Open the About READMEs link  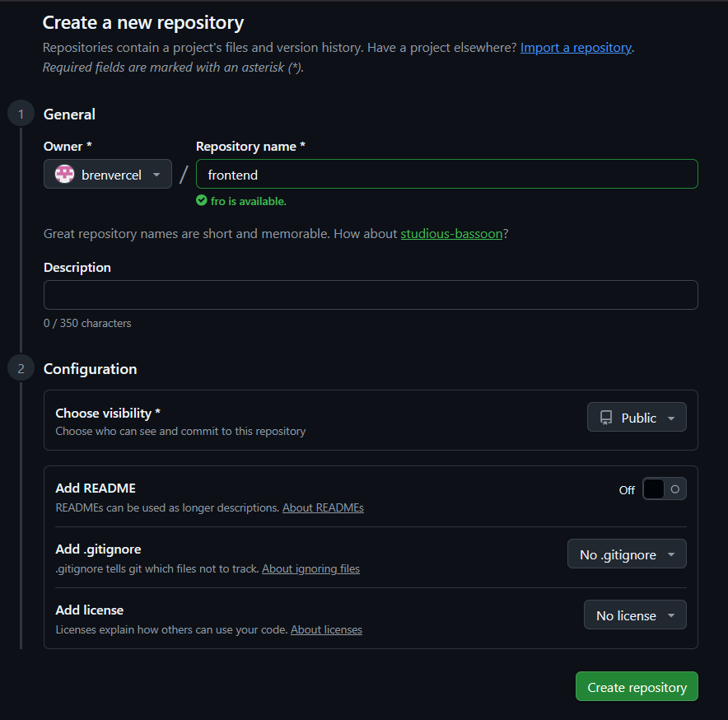click(x=323, y=508)
